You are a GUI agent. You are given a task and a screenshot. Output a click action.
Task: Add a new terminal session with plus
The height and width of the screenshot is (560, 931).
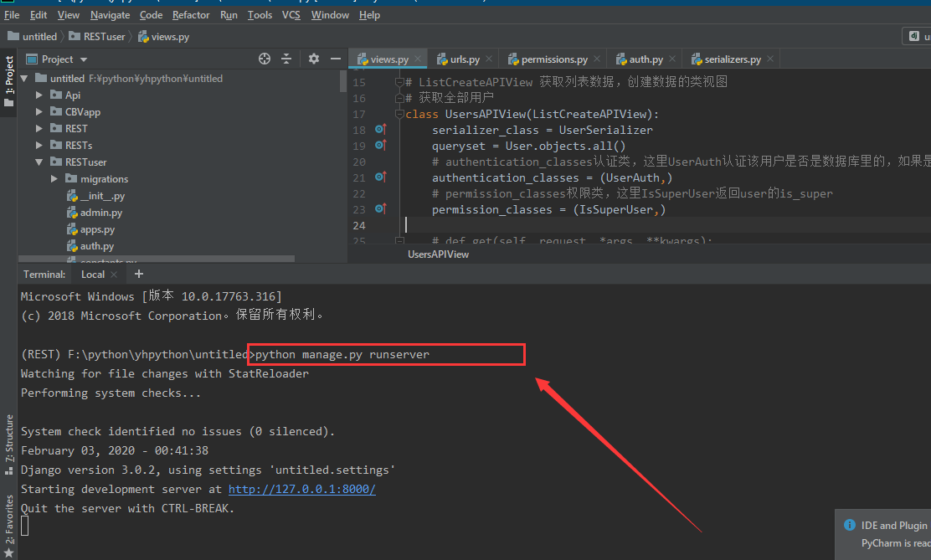coord(139,274)
